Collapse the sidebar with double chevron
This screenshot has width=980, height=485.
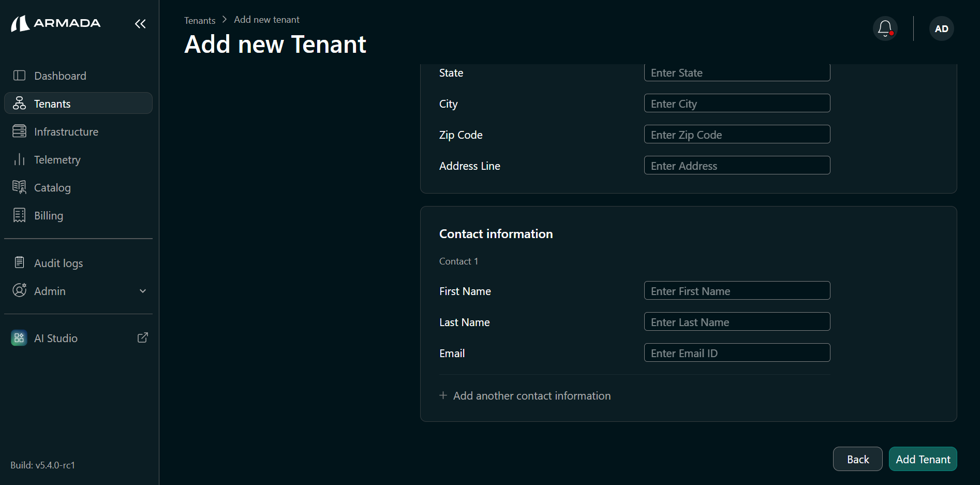[140, 24]
